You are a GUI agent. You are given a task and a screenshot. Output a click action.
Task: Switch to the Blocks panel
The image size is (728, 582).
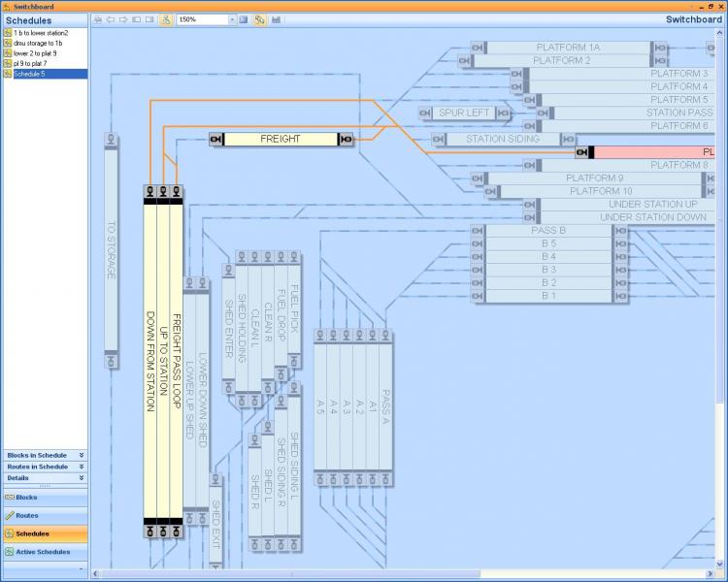pyautogui.click(x=44, y=497)
